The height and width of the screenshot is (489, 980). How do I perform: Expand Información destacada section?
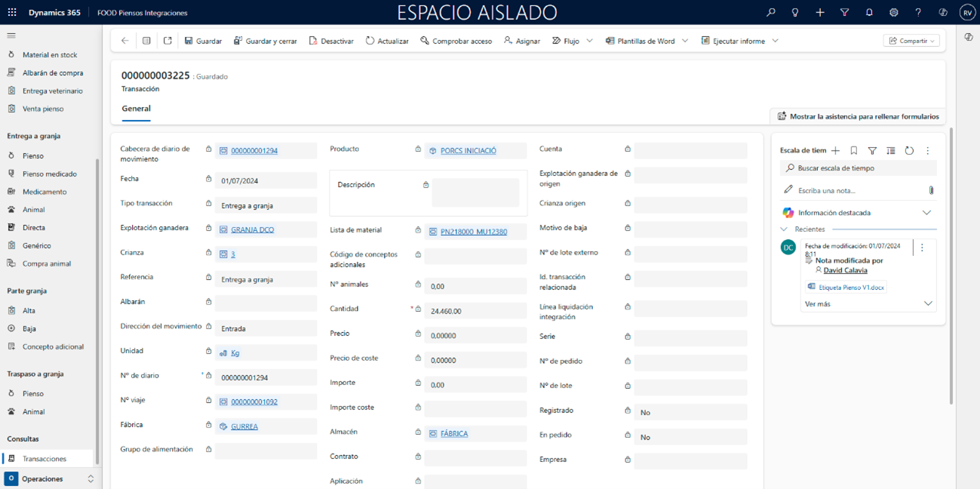click(926, 213)
